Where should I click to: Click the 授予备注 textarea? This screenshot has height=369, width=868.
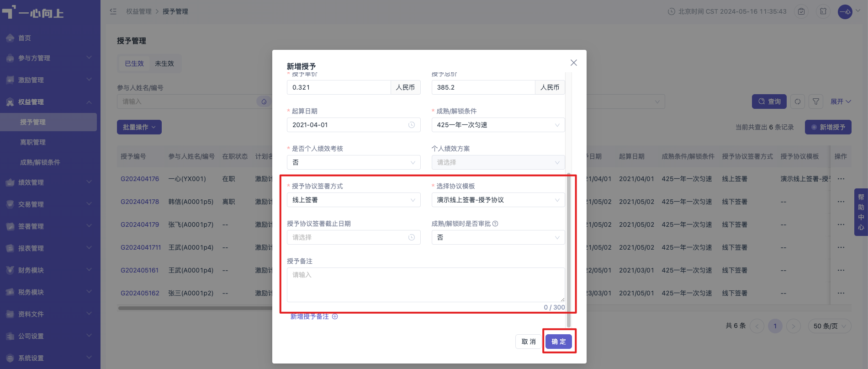[426, 285]
